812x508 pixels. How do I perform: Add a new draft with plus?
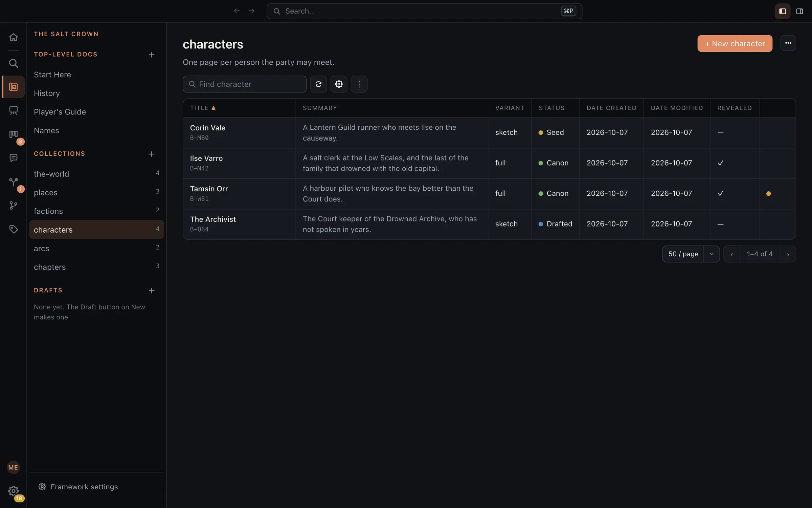[x=152, y=291]
